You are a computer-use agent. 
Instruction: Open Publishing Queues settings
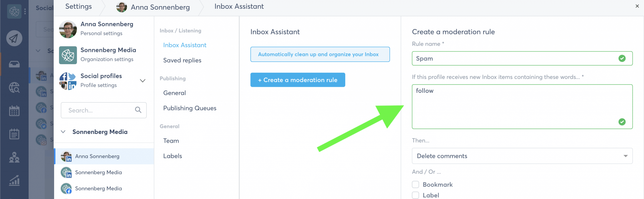[x=190, y=108]
